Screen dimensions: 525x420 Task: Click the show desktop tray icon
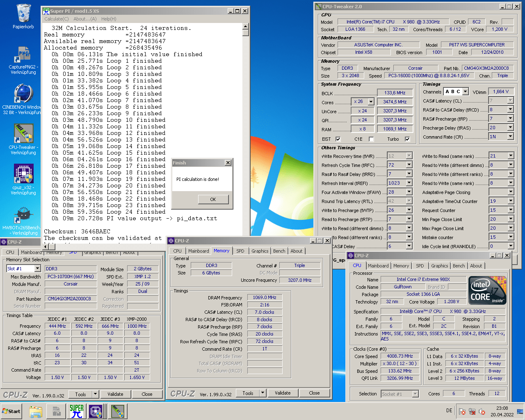click(520, 411)
